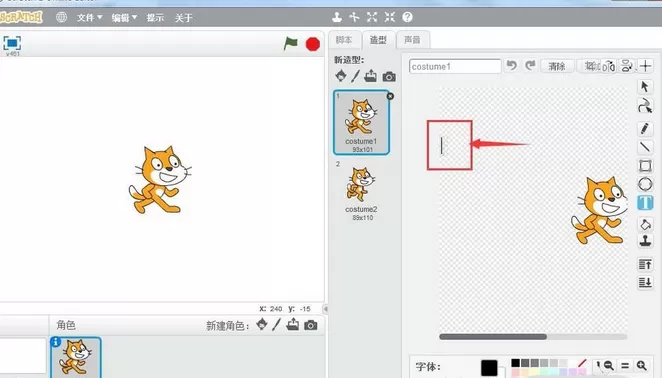Click the top toolbar delete scissors icon
The height and width of the screenshot is (378, 662).
coord(354,17)
